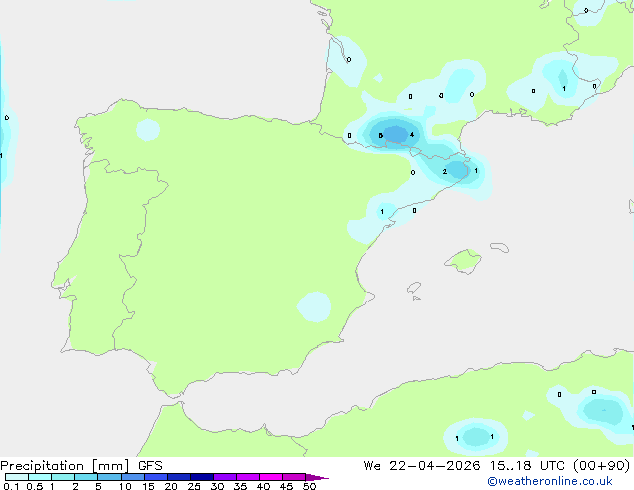This screenshot has width=634, height=490.
Task: Open the weatheronline.co.uk copyright link
Action: pos(550,481)
